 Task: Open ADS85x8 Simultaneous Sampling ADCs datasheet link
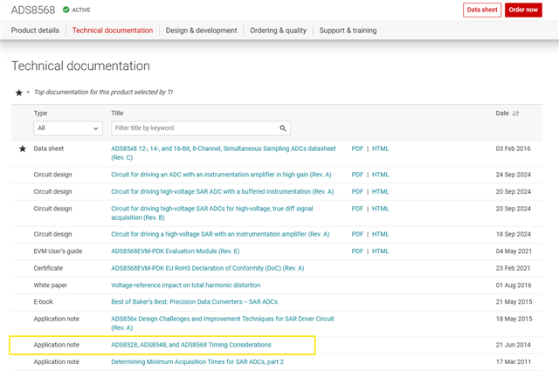coord(224,153)
